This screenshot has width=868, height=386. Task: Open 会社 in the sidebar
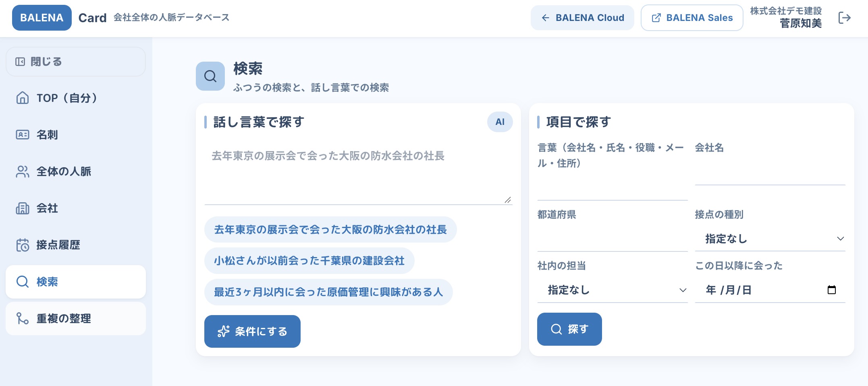click(x=76, y=208)
